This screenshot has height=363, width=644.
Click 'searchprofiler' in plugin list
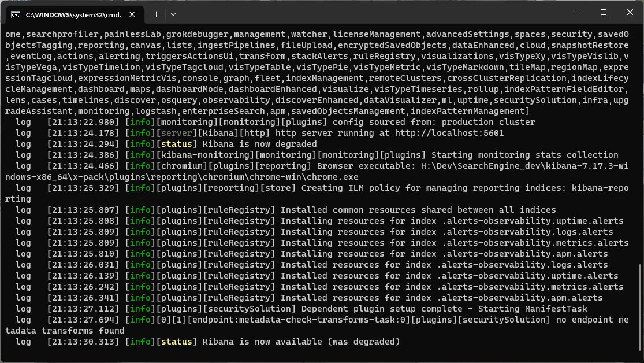[x=62, y=34]
